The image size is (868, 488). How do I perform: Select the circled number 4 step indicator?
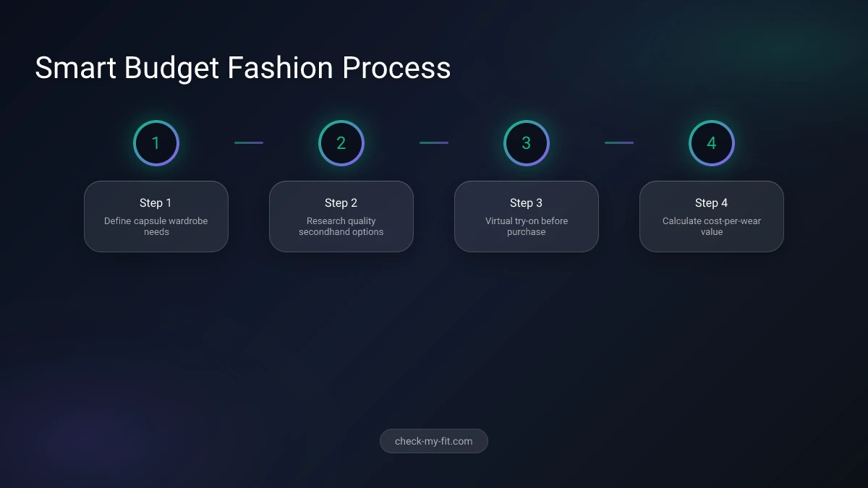712,142
